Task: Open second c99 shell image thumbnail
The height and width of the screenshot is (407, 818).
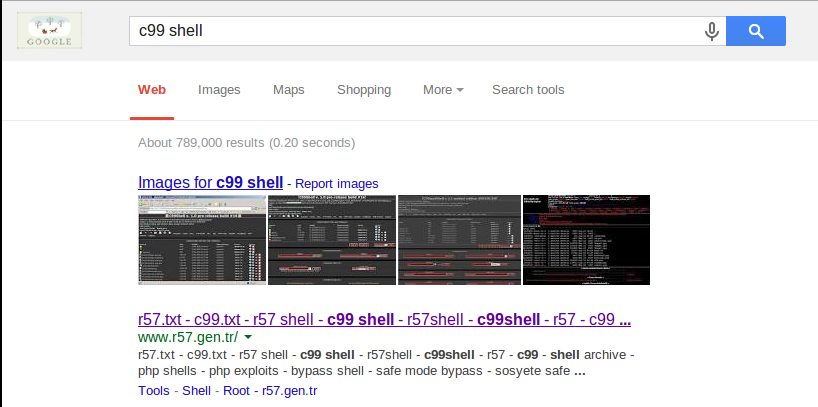Action: click(x=332, y=240)
